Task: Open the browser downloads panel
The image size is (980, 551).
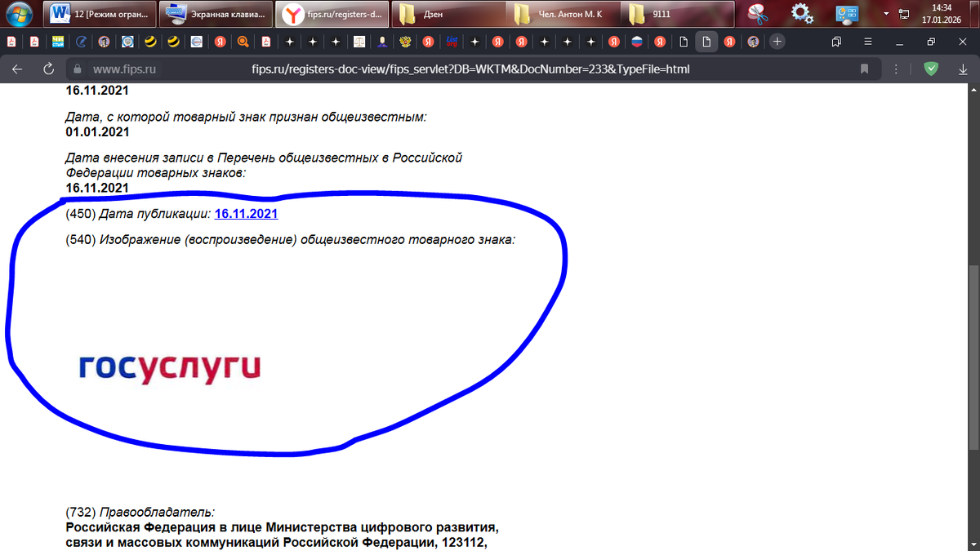Action: click(x=962, y=69)
